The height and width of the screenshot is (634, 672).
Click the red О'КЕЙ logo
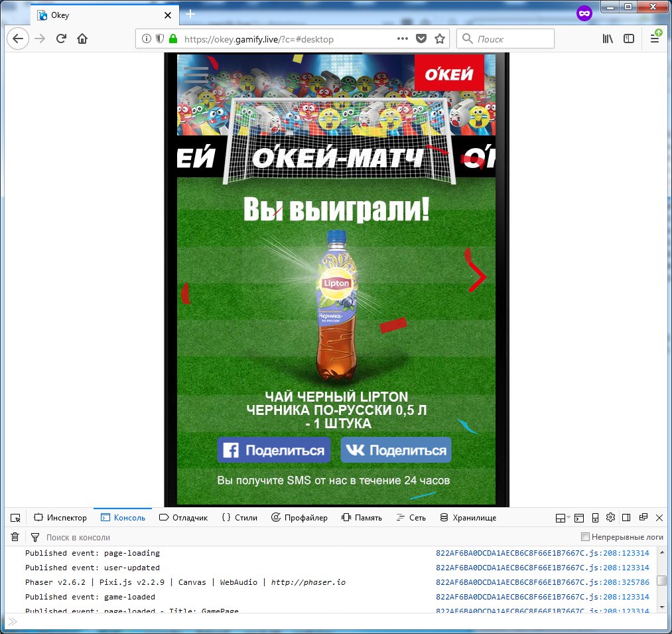click(449, 72)
